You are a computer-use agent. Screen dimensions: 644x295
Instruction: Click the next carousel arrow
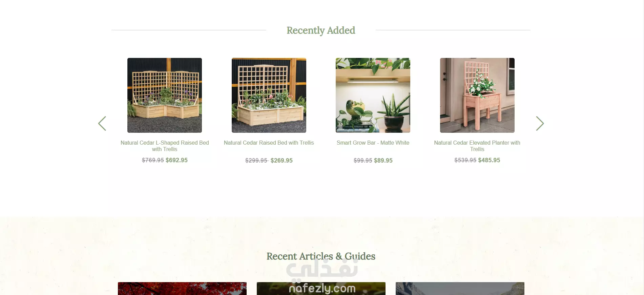[x=540, y=123]
